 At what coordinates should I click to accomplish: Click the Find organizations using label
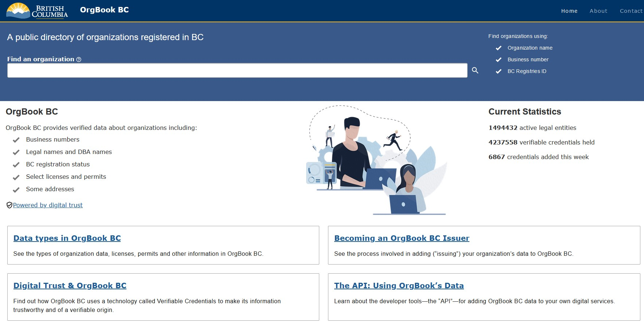point(518,36)
